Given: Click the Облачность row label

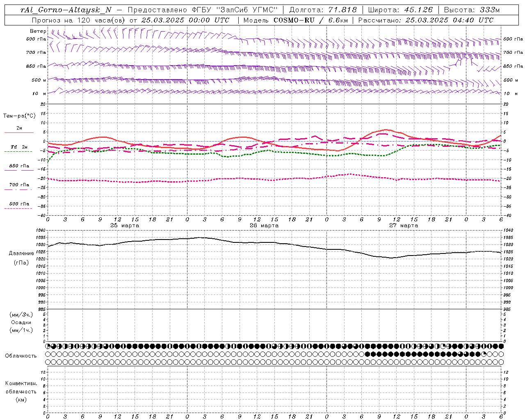Looking at the screenshot, I should tap(21, 356).
